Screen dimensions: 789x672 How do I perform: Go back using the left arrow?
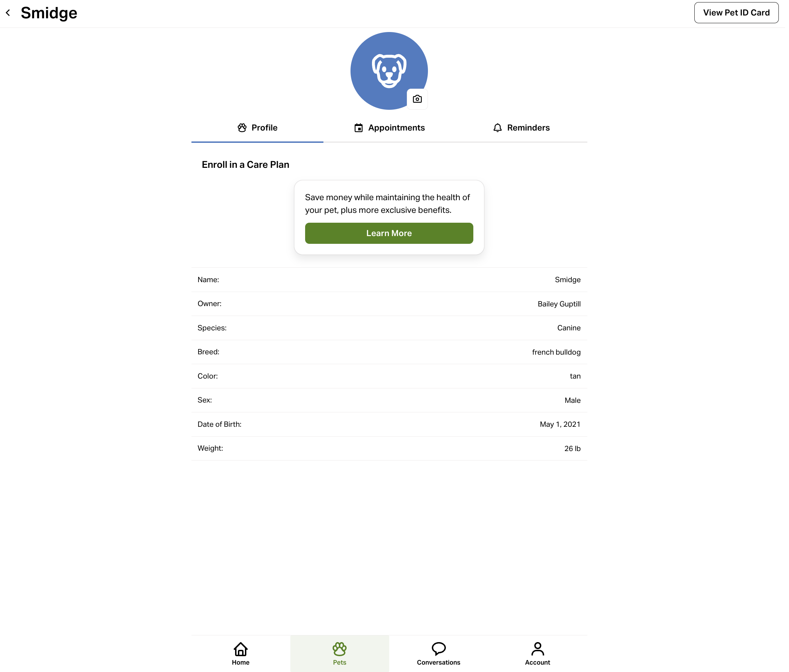(8, 13)
